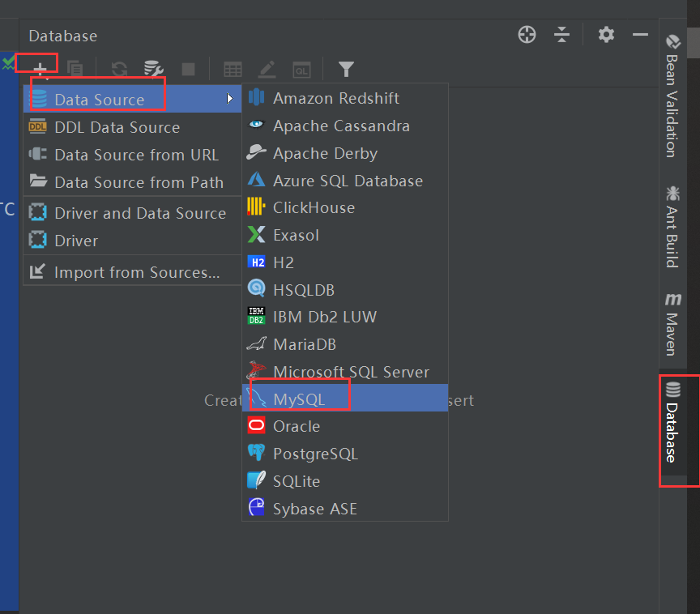The height and width of the screenshot is (614, 700).
Task: Select SQLite data source
Action: click(x=345, y=481)
